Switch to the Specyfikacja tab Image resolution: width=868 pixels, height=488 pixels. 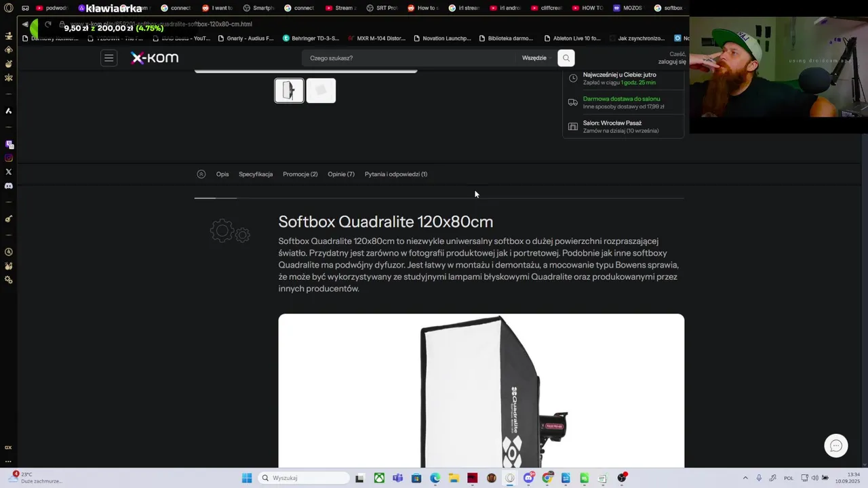(256, 174)
